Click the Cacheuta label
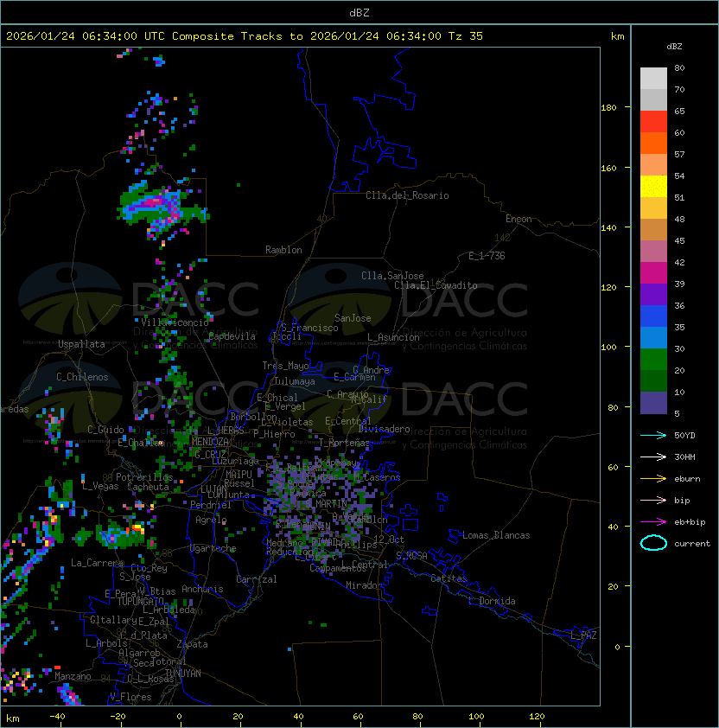This screenshot has height=728, width=719. [148, 487]
